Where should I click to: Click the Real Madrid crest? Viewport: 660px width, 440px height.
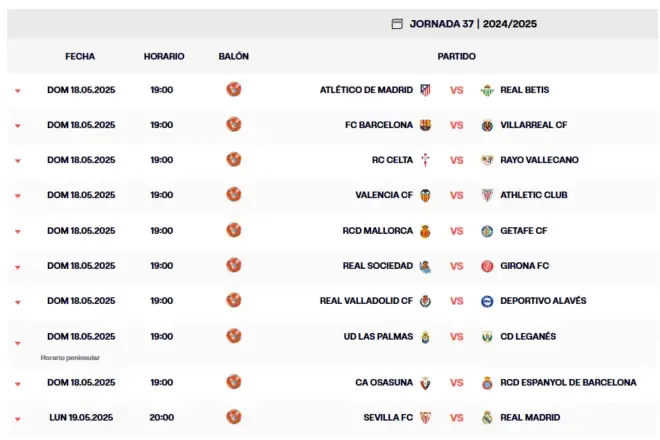(487, 417)
